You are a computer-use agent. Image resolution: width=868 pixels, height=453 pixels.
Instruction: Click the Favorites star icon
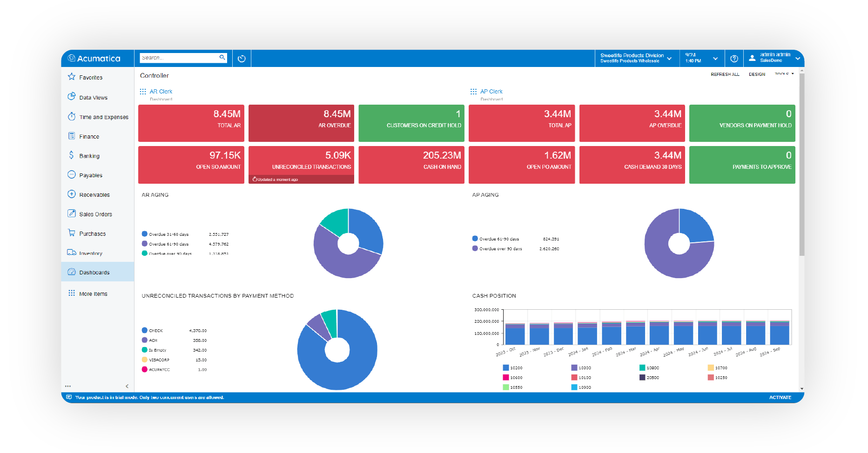72,77
